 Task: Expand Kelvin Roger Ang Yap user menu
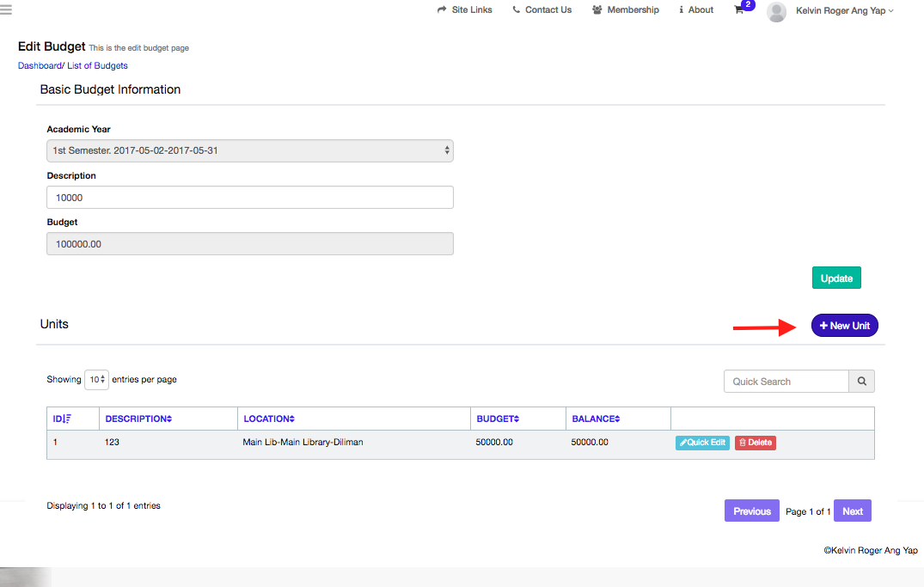[845, 11]
